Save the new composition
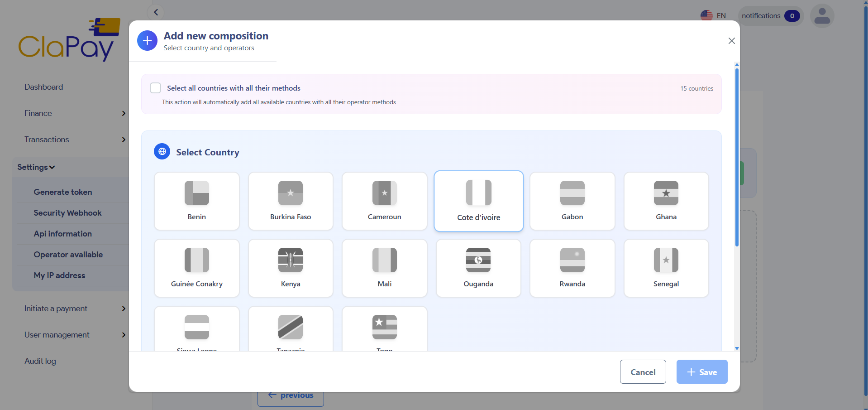Image resolution: width=868 pixels, height=410 pixels. click(701, 371)
